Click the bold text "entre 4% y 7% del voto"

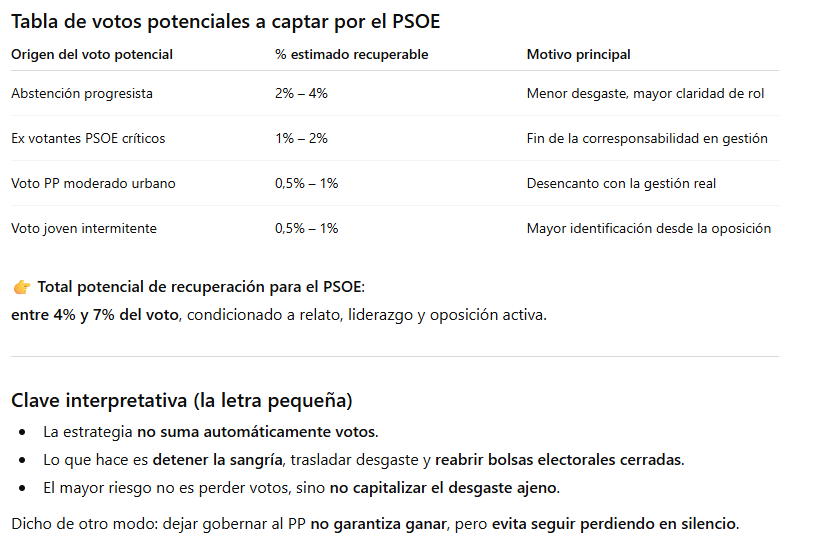(95, 315)
